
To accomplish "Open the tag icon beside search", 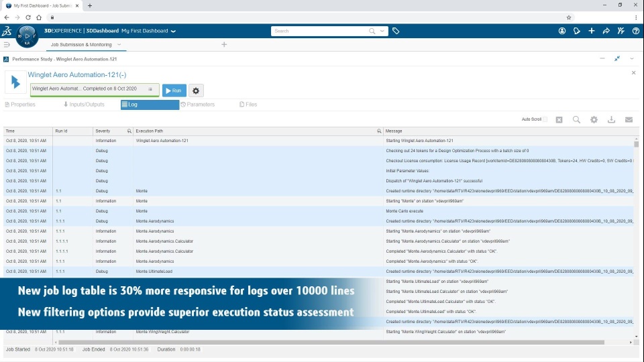I will (x=396, y=31).
